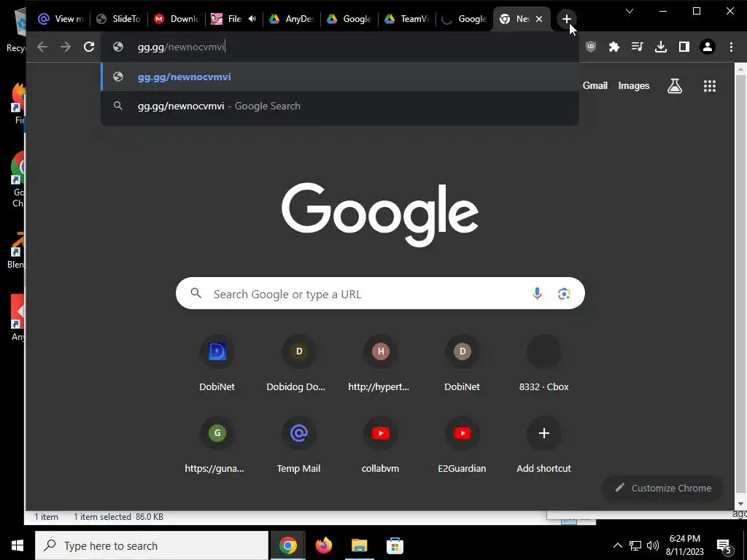Go back with the back arrow
Viewport: 747px width, 560px height.
pyautogui.click(x=42, y=47)
